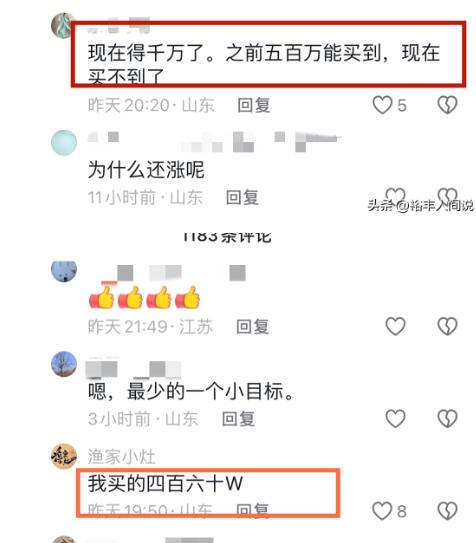Open avatar of 渔家小灶 commenter

pos(64,456)
